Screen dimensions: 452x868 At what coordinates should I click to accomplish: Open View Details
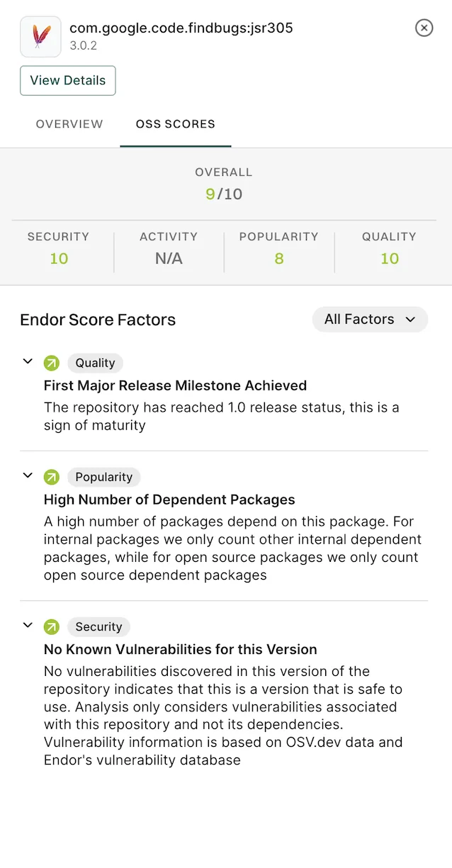(67, 80)
